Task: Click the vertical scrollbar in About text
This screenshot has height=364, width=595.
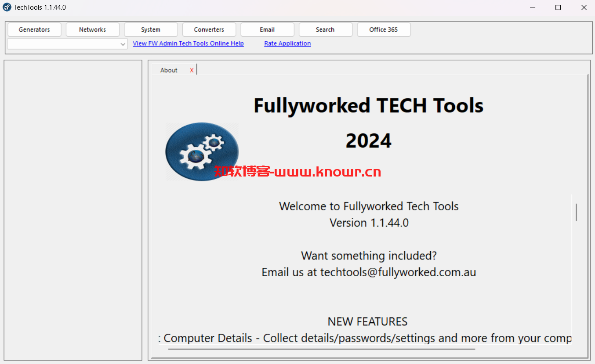Action: (x=576, y=212)
